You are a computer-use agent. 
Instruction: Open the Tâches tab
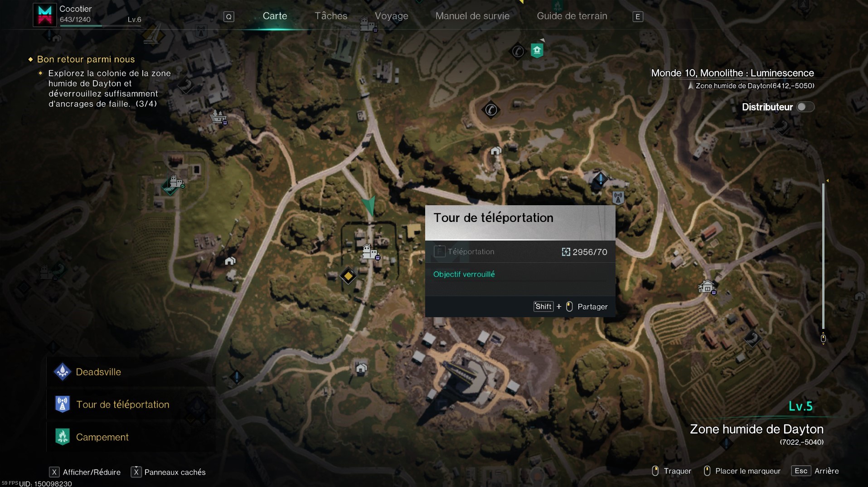(x=331, y=16)
